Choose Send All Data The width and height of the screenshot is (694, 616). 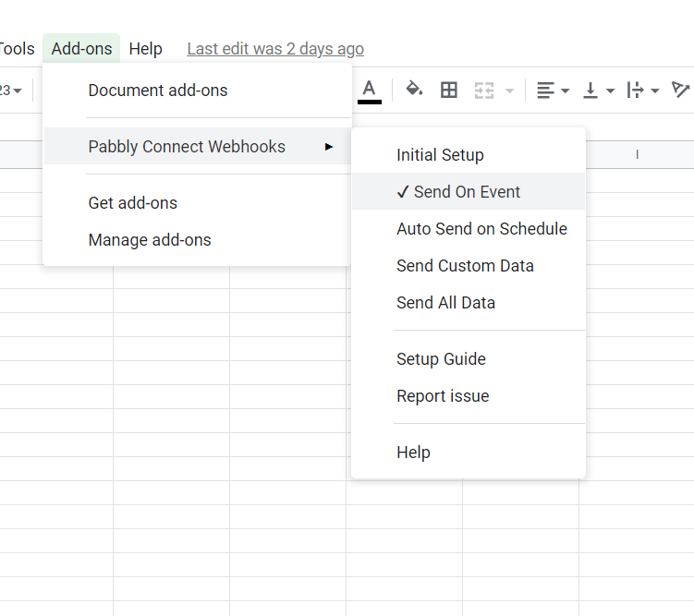[469, 303]
